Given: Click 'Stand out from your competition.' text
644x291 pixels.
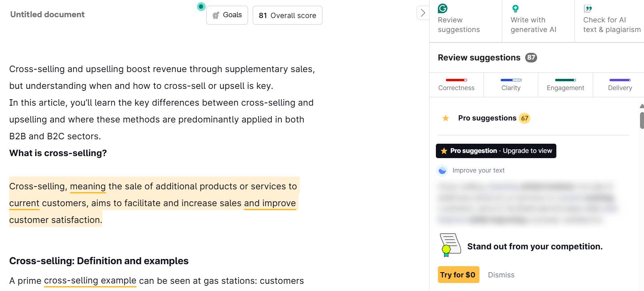Looking at the screenshot, I should pos(535,247).
